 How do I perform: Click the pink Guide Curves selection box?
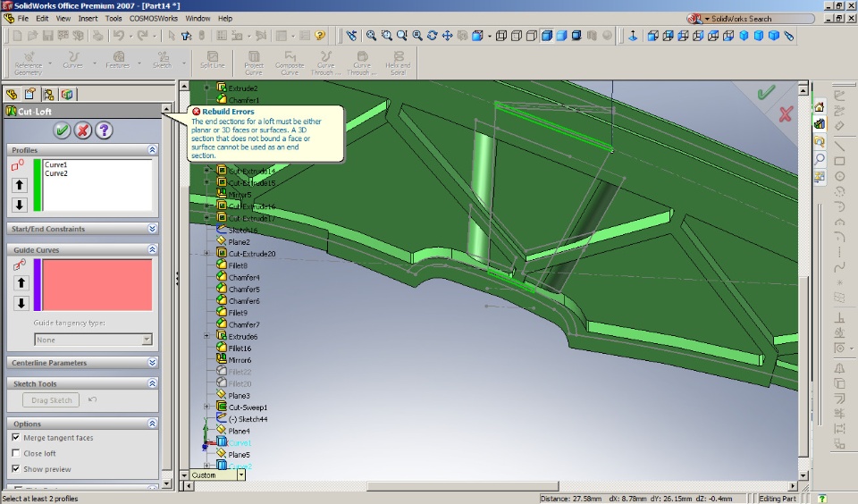[x=97, y=285]
